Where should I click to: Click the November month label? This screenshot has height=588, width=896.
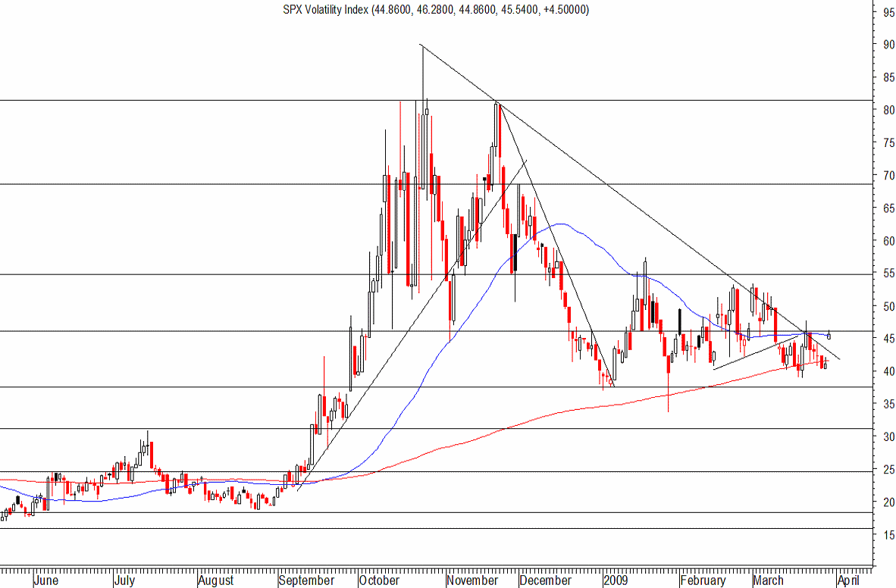(472, 580)
